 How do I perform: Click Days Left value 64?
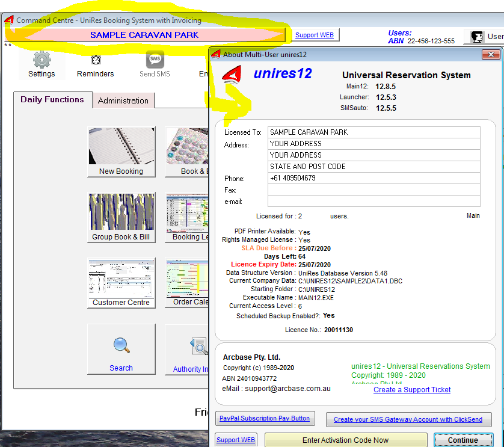pos(302,256)
